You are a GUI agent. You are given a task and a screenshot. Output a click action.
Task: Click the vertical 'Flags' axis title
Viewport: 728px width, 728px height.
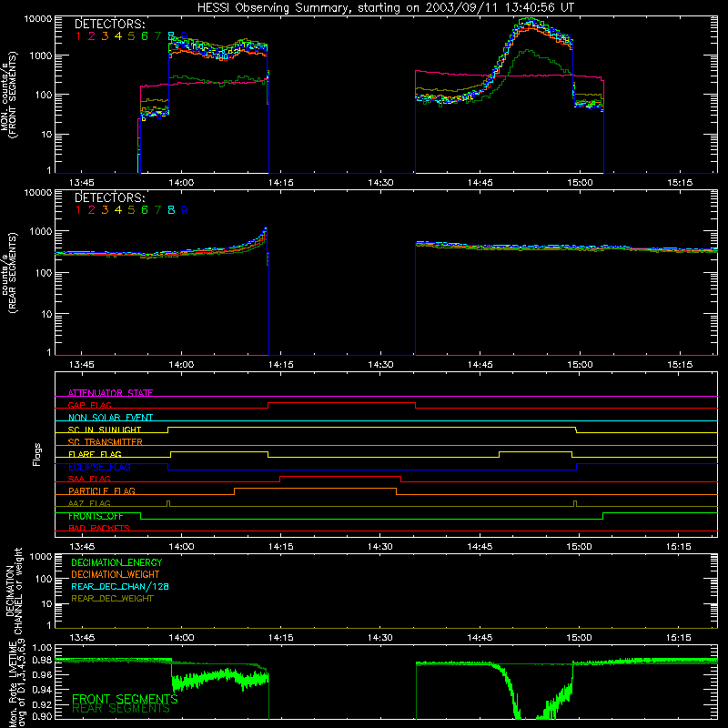click(x=37, y=454)
